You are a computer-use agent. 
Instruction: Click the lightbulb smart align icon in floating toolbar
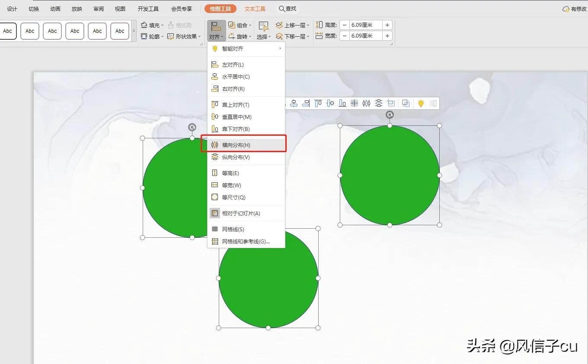click(x=421, y=103)
